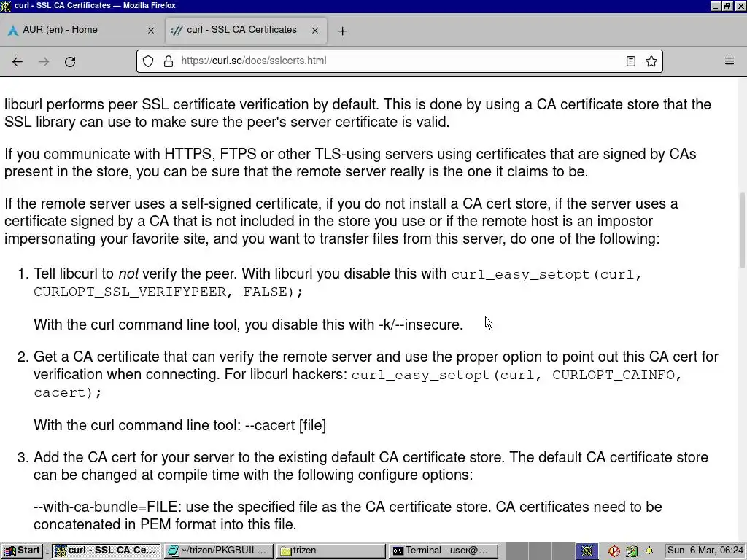This screenshot has height=560, width=747.
Task: Open the Firefox hamburger menu
Action: (x=729, y=61)
